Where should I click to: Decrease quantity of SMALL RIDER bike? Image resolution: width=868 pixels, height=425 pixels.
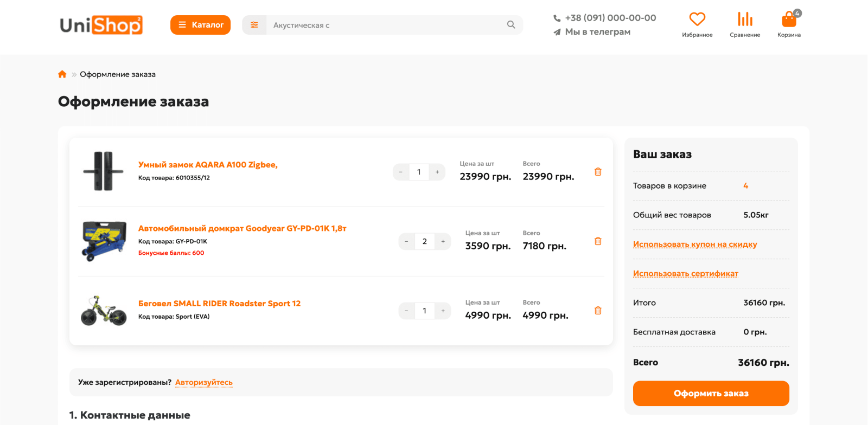point(406,311)
